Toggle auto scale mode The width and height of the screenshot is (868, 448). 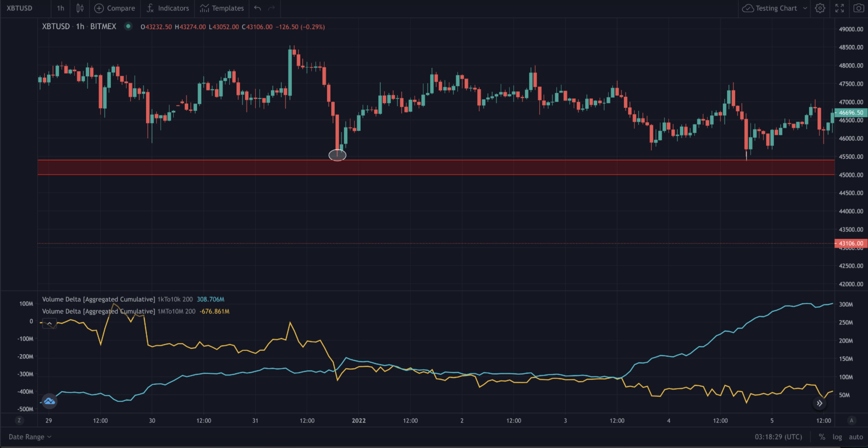tap(855, 437)
